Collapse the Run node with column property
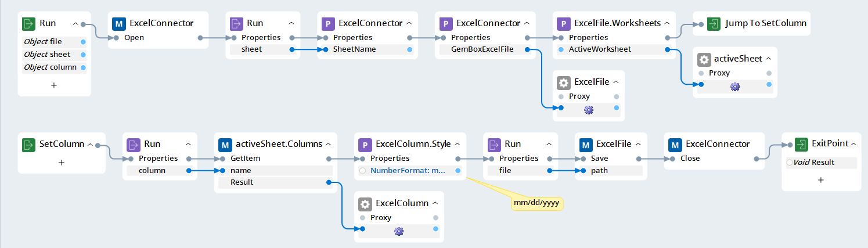The image size is (868, 248). tap(188, 144)
